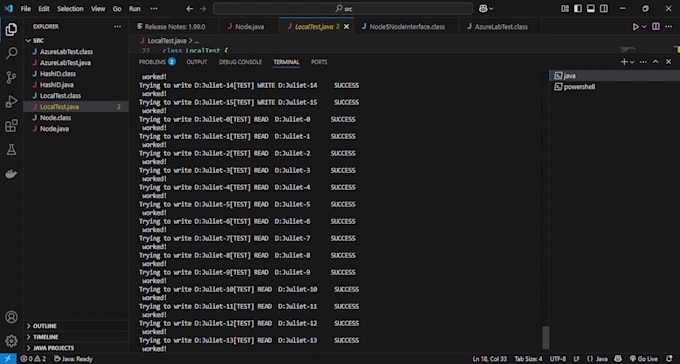Switch to the OUTPUT panel tab
Viewport: 680px width, 364px height.
tap(196, 62)
